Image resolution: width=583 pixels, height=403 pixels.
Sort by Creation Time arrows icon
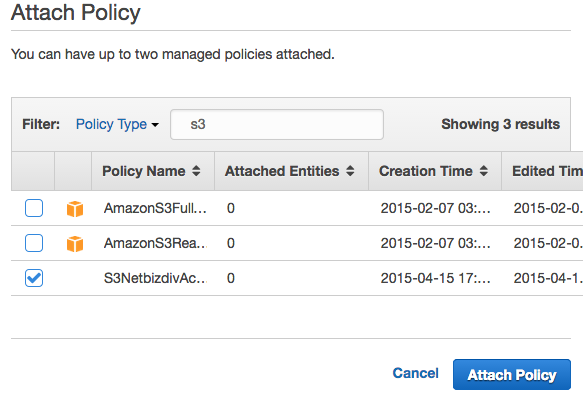pyautogui.click(x=483, y=171)
